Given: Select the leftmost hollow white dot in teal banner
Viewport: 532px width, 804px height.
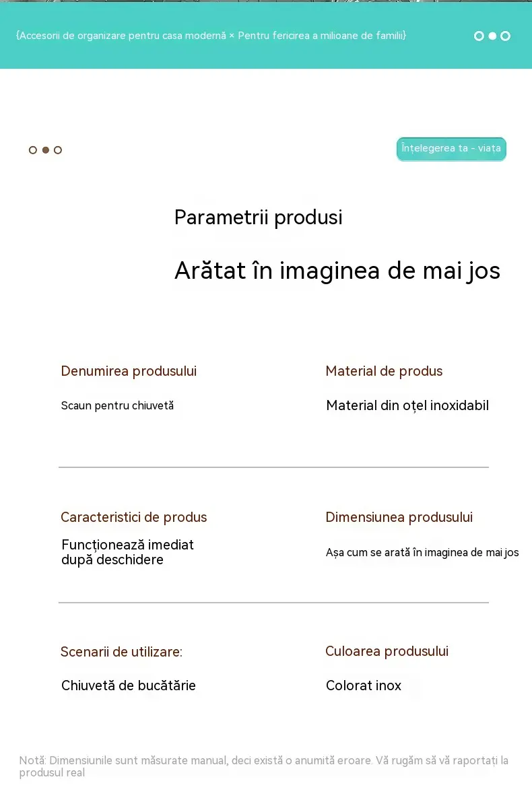Looking at the screenshot, I should click(479, 36).
